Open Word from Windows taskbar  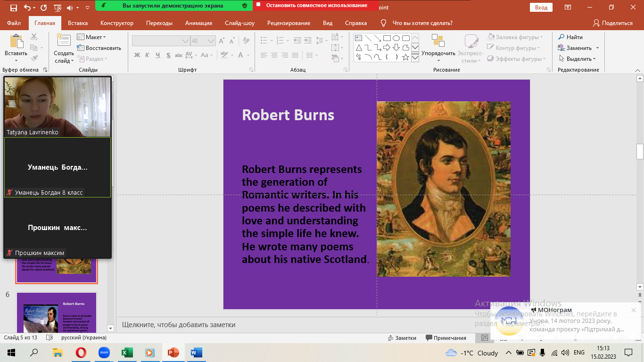[x=196, y=353]
